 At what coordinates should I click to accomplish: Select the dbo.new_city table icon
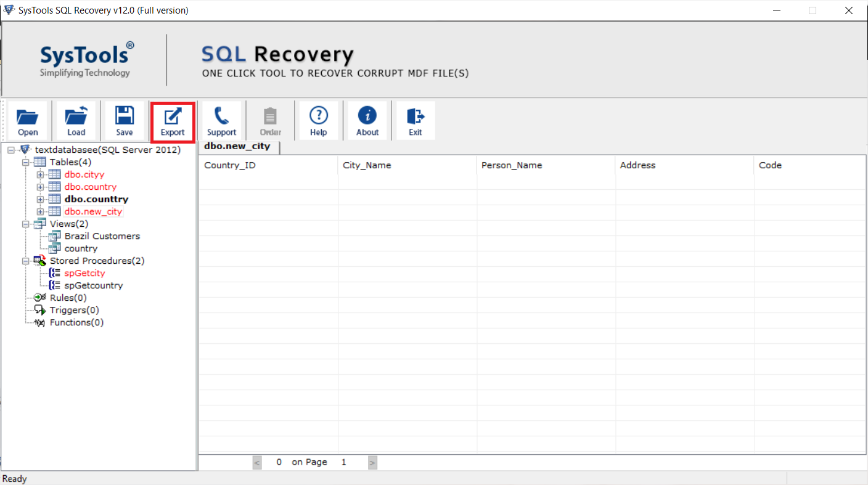click(55, 211)
